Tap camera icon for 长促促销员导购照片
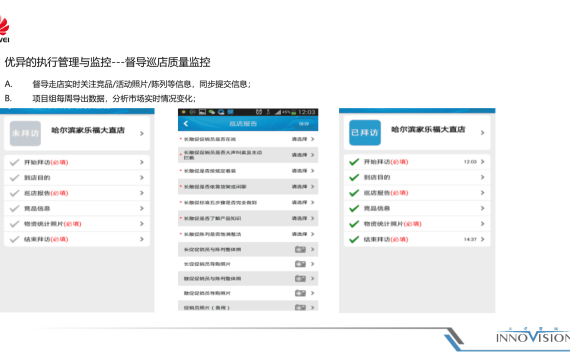This screenshot has height=360, width=570. click(300, 264)
